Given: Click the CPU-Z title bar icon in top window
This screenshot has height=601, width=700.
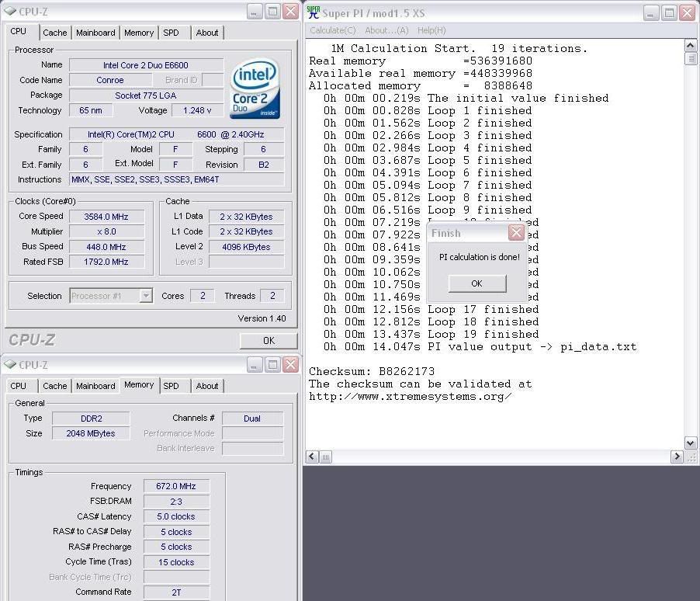Looking at the screenshot, I should [10, 11].
